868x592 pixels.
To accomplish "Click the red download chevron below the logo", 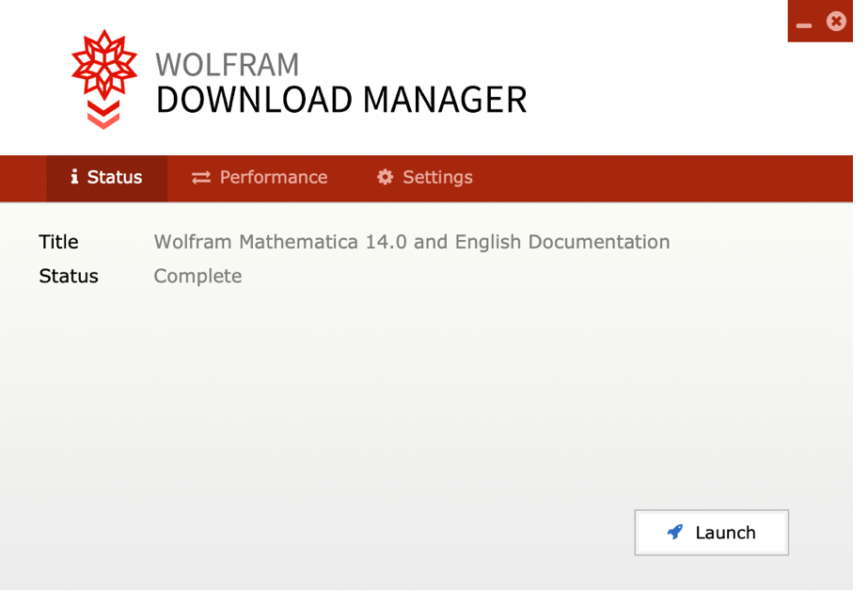I will 103,115.
